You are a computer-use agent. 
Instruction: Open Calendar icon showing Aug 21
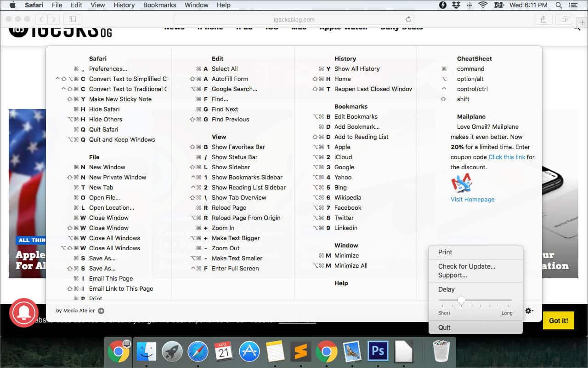(224, 352)
